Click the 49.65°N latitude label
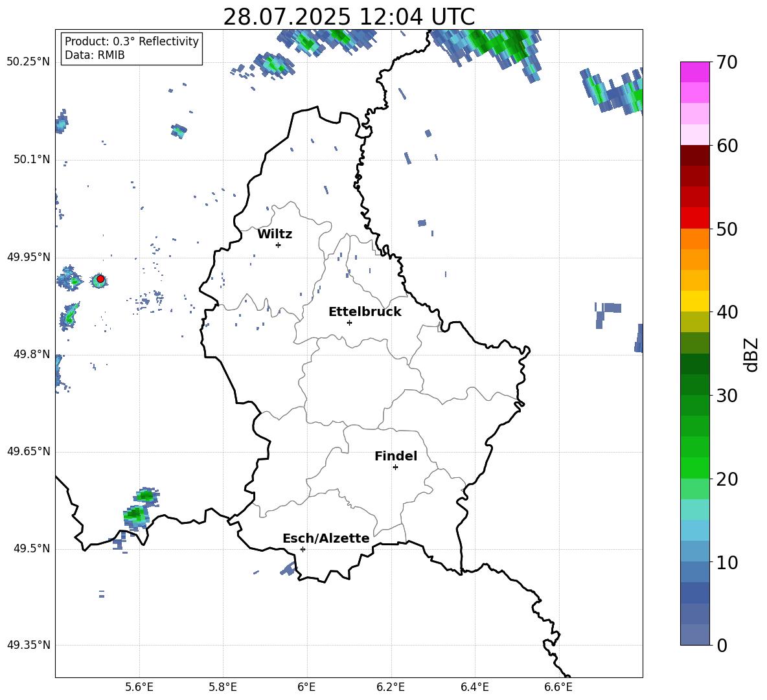This screenshot has height=700, width=767. (x=29, y=451)
